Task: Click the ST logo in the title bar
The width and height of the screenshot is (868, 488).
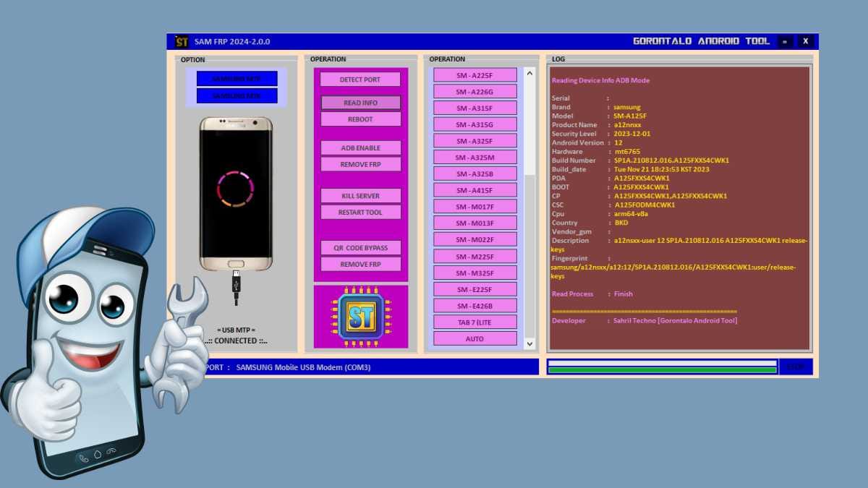Action: pyautogui.click(x=181, y=42)
